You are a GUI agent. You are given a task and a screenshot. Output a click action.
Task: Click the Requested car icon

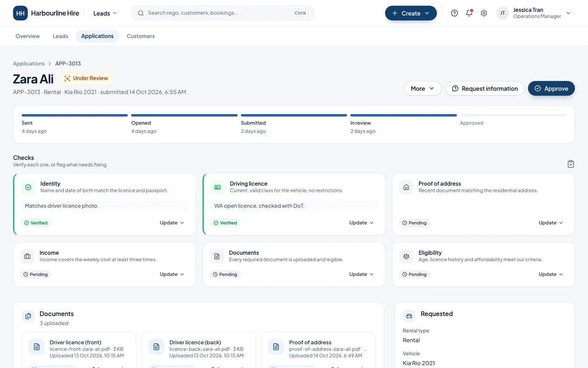pos(409,316)
